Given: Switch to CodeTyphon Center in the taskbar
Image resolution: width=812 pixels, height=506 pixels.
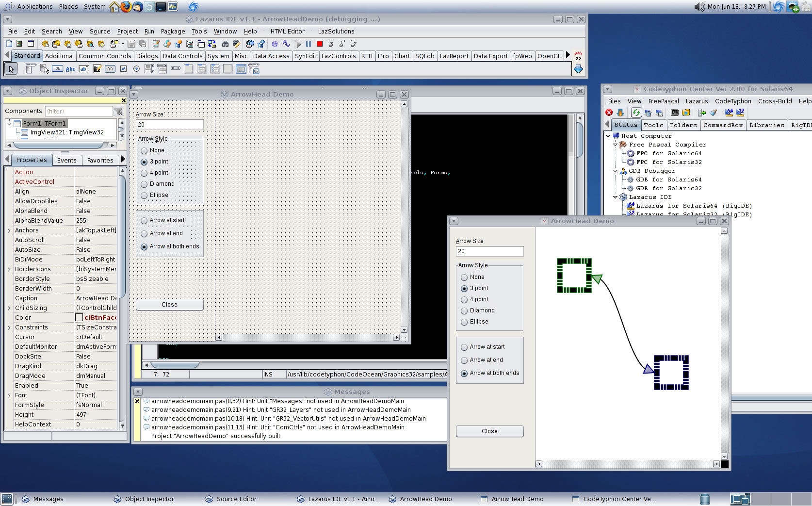Looking at the screenshot, I should (x=614, y=499).
